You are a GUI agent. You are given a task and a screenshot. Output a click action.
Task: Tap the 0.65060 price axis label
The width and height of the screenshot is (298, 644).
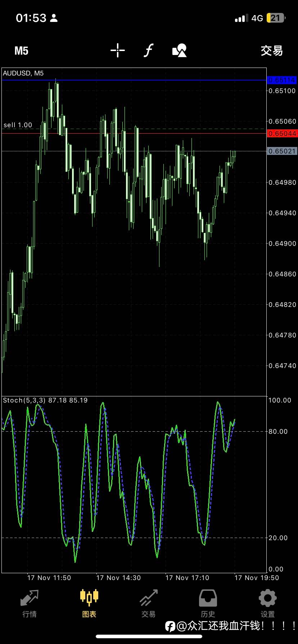282,121
